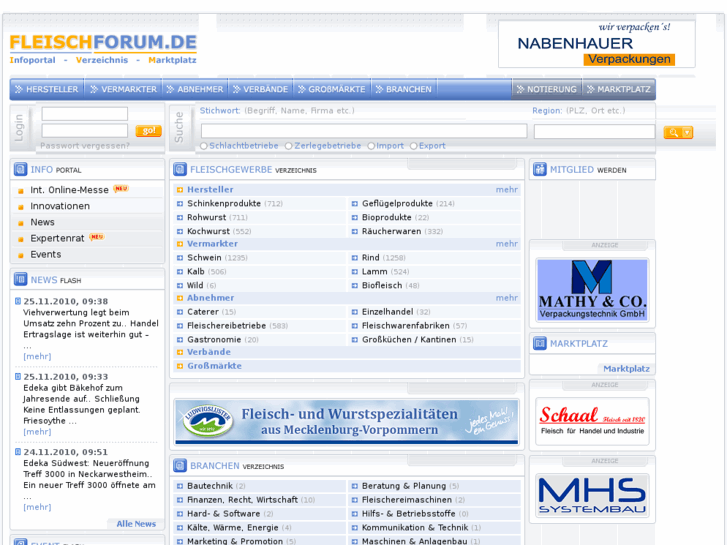Click the blue icon beside Geflügelprodukte
Image resolution: width=727 pixels, height=545 pixels.
pyautogui.click(x=355, y=204)
